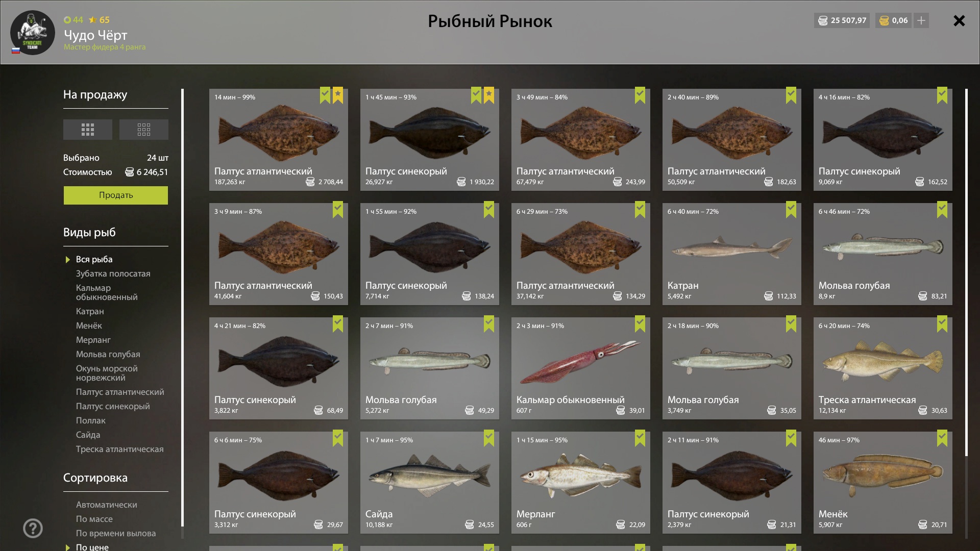Filter fish by Мольва голубая
The image size is (980, 551).
click(x=108, y=354)
